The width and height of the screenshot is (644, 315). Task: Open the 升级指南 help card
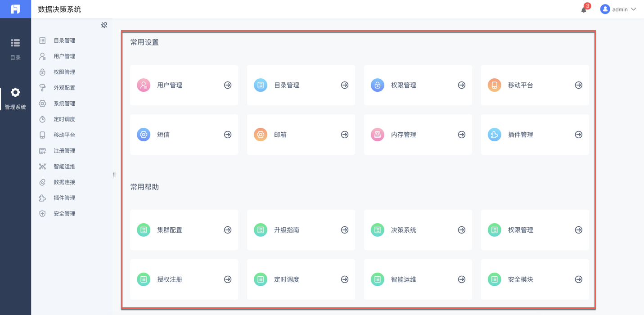(301, 230)
